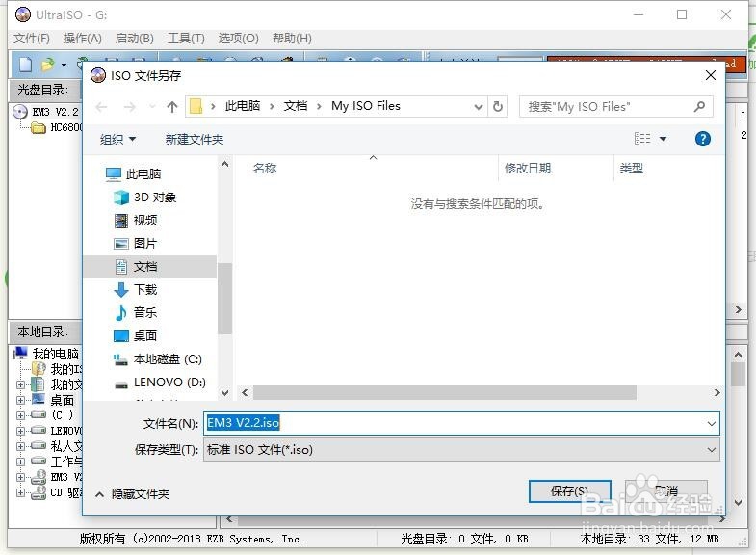The height and width of the screenshot is (555, 756).
Task: Select 图片 in the navigation pane
Action: 136,244
